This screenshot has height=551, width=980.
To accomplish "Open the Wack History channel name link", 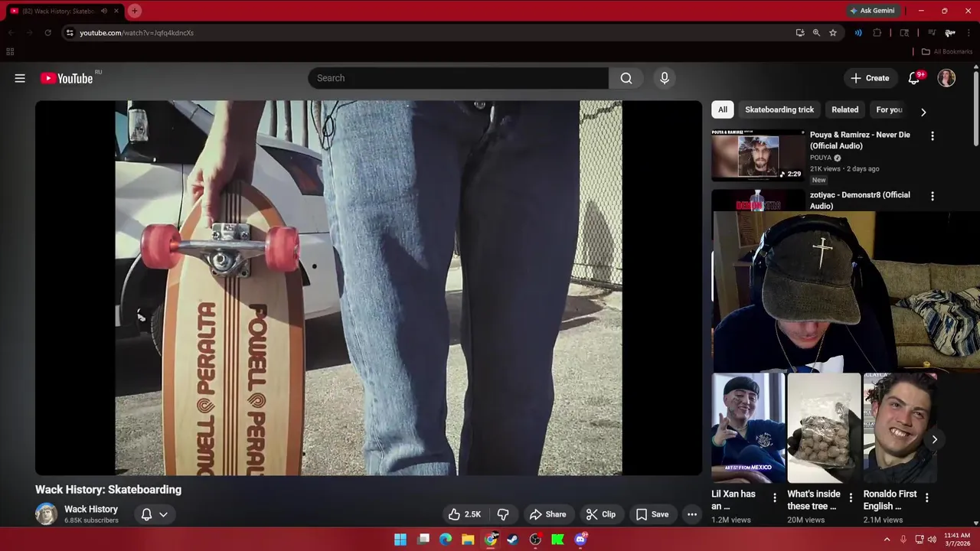I will [x=91, y=509].
